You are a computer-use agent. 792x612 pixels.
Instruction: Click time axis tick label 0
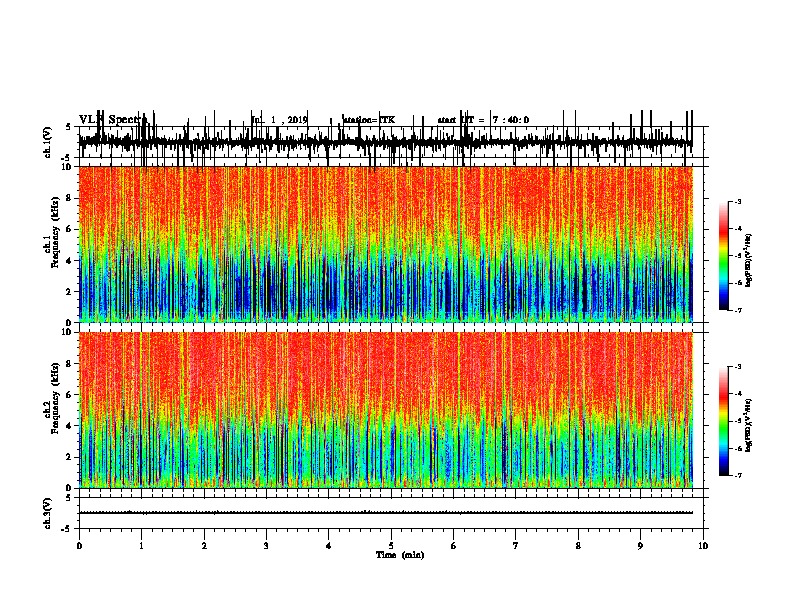click(79, 546)
